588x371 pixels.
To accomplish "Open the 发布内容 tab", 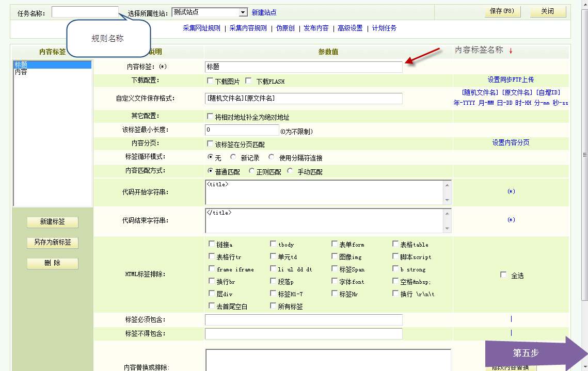I will [x=316, y=28].
